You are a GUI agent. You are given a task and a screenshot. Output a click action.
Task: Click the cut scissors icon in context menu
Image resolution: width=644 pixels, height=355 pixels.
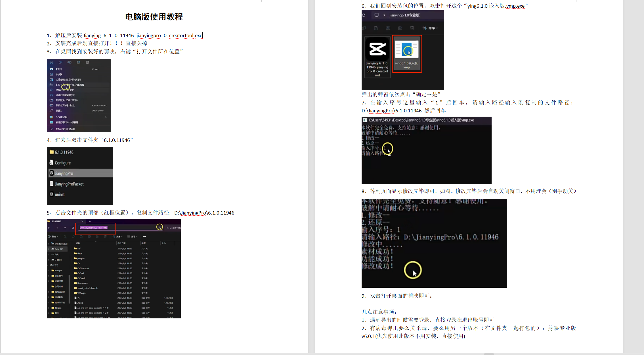pos(51,62)
